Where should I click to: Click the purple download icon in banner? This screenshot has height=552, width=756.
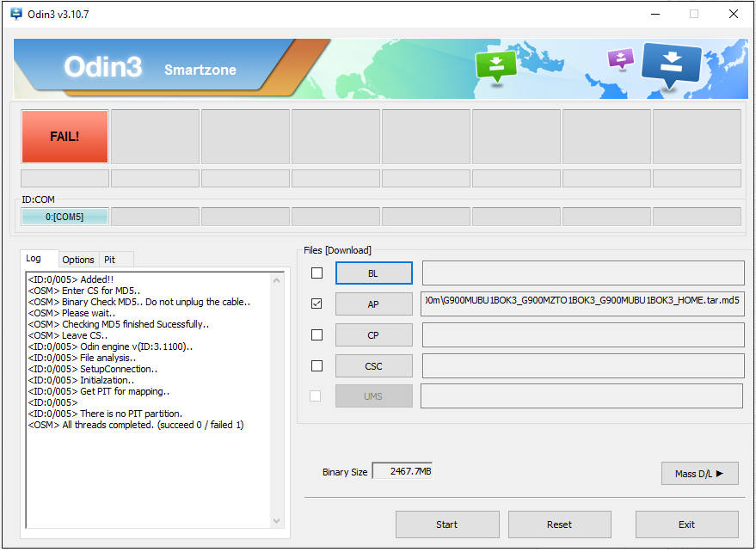click(621, 58)
